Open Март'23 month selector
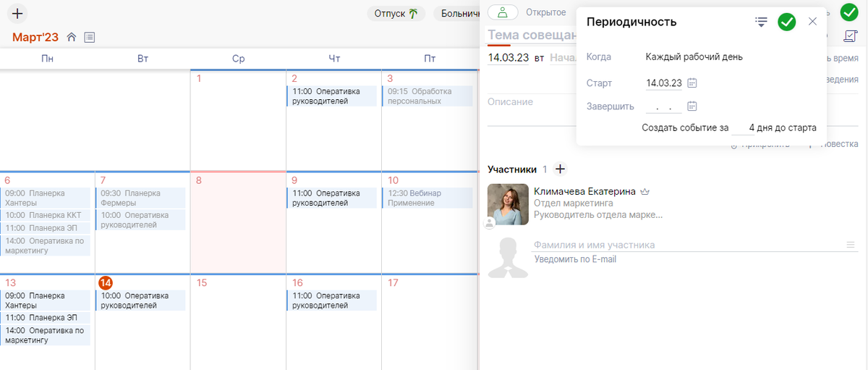Image resolution: width=868 pixels, height=370 pixels. click(35, 37)
